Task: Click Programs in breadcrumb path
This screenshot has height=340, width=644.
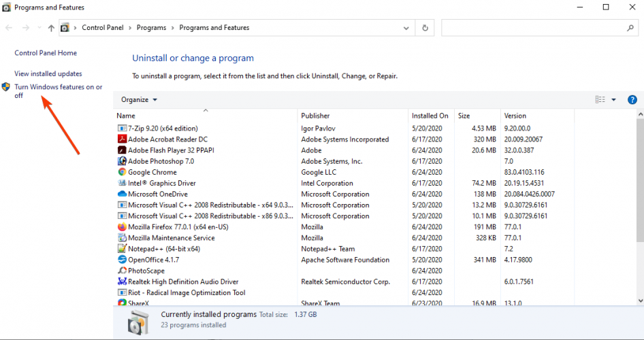Action: click(x=151, y=28)
